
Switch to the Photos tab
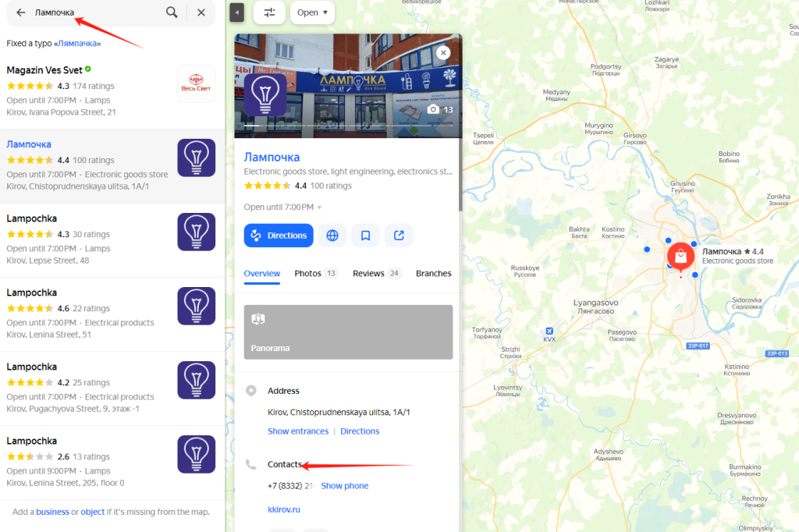[315, 274]
